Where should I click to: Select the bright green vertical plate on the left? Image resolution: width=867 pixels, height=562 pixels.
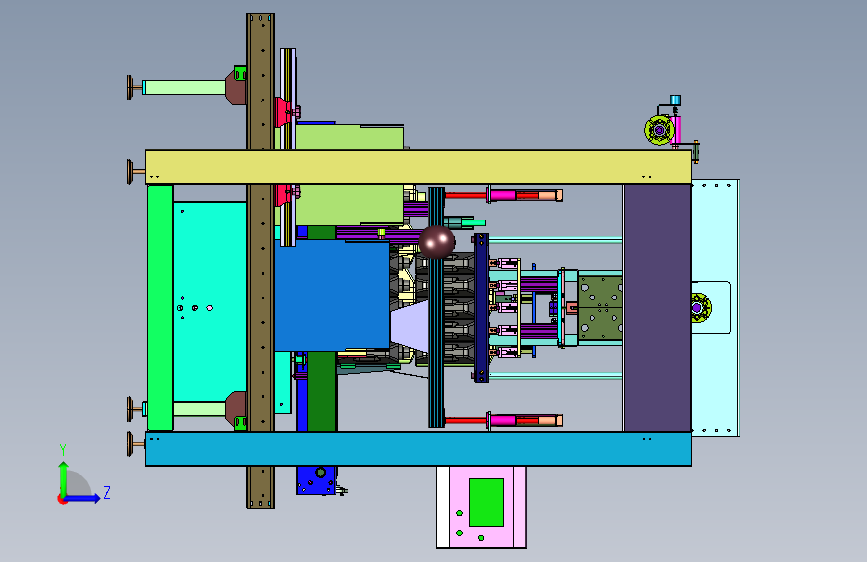click(x=160, y=308)
